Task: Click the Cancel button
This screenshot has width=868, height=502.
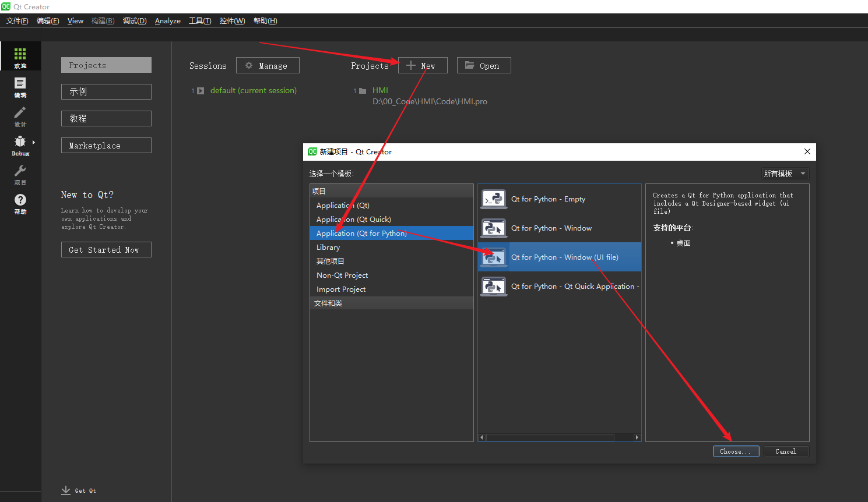Action: click(785, 451)
